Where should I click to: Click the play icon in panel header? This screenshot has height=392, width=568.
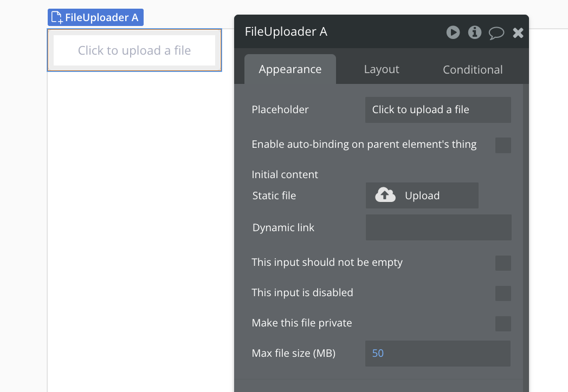point(453,32)
